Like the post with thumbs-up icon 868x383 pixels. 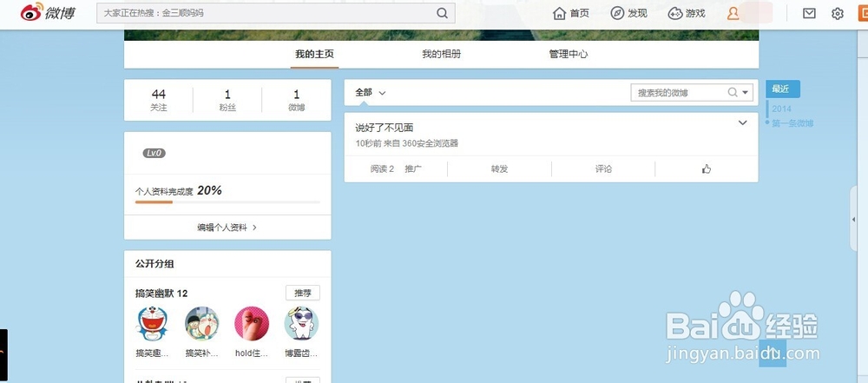pyautogui.click(x=707, y=169)
